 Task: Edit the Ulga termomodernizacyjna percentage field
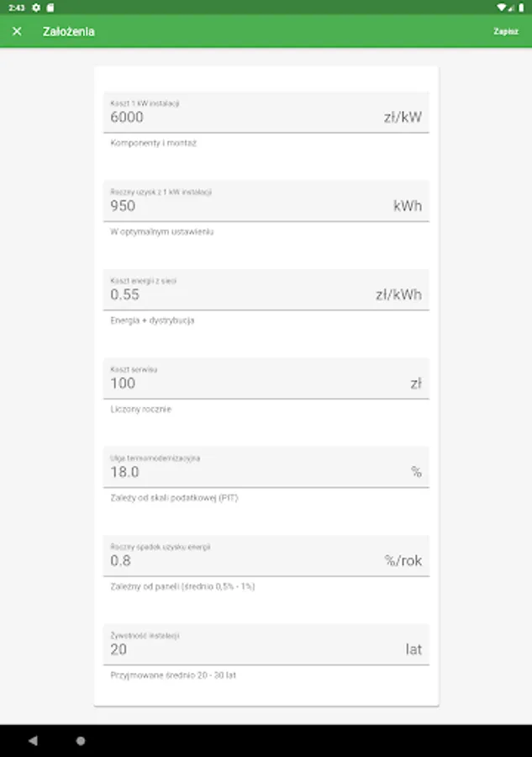[244, 472]
